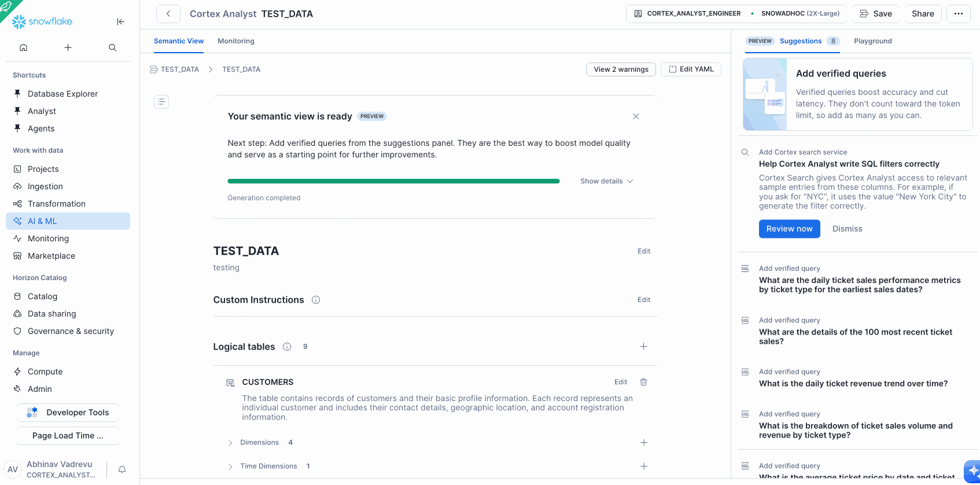This screenshot has height=485, width=980.
Task: Expand the Dimensions section
Action: [230, 443]
